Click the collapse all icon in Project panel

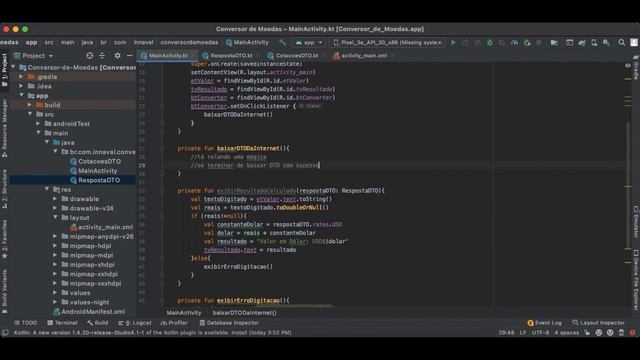coord(102,56)
